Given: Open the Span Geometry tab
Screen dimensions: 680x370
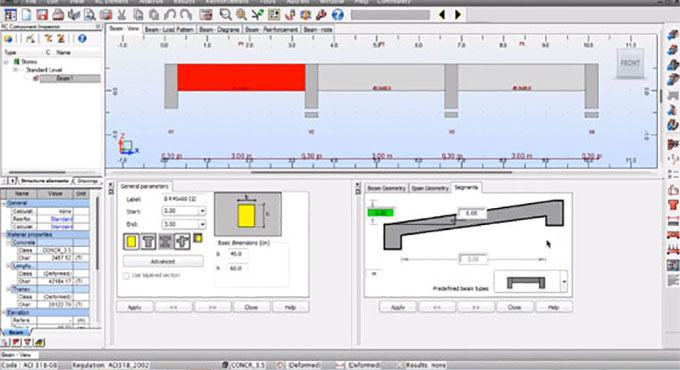Looking at the screenshot, I should [x=430, y=188].
